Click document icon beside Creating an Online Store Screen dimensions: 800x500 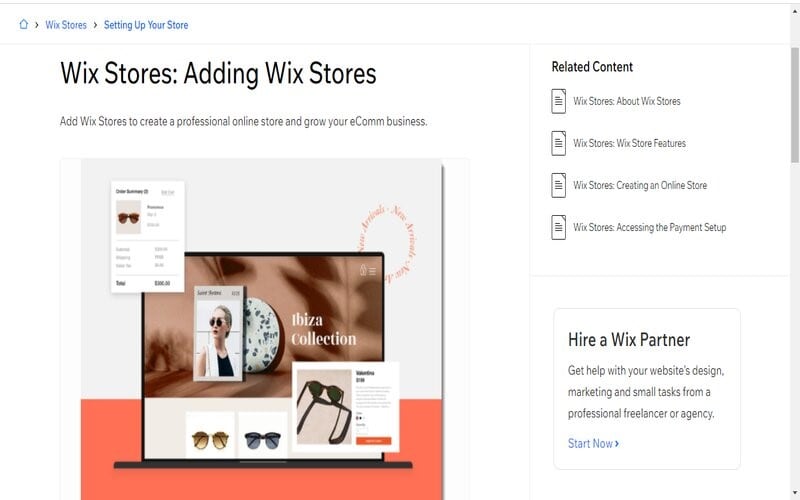559,185
